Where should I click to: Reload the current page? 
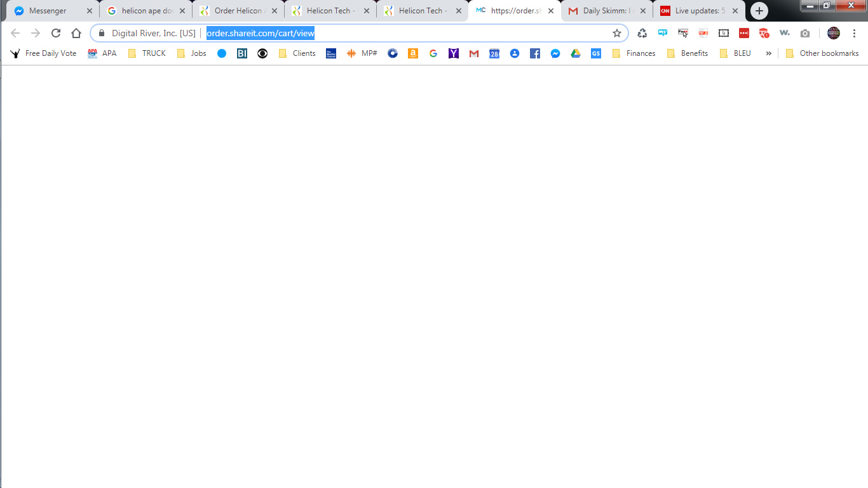[x=56, y=33]
